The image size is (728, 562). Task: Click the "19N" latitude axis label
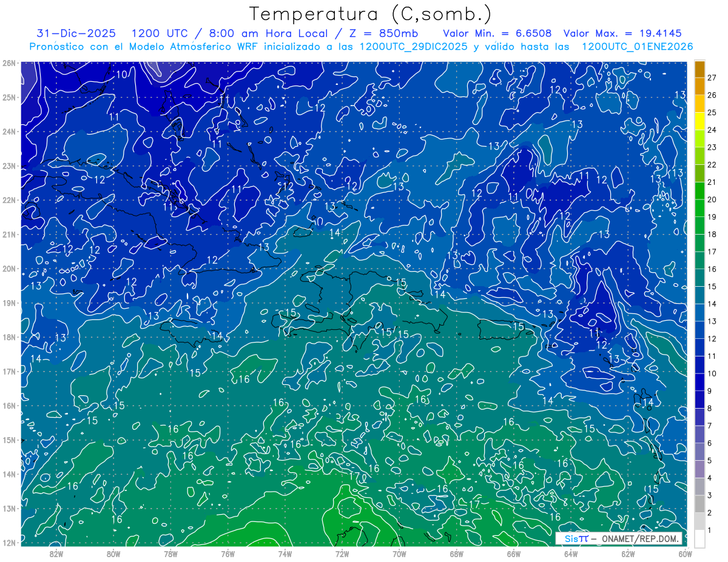pyautogui.click(x=9, y=303)
